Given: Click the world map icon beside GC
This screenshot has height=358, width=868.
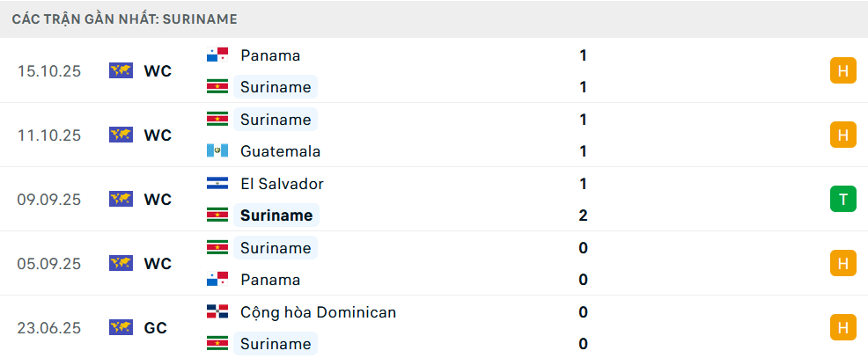Looking at the screenshot, I should coord(121,328).
